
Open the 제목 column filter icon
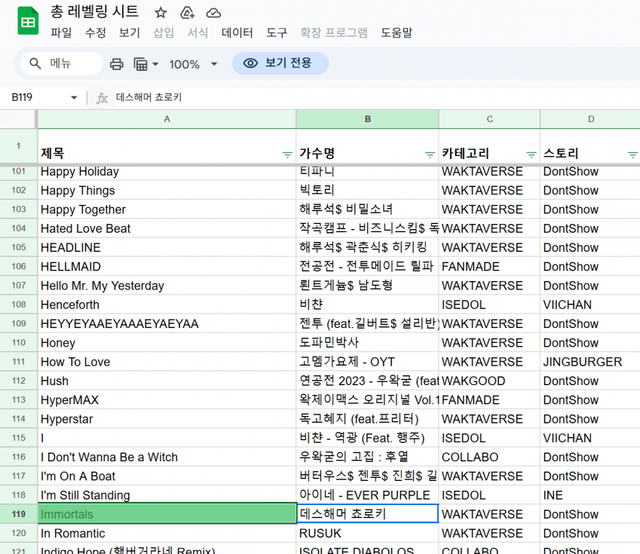[x=288, y=154]
